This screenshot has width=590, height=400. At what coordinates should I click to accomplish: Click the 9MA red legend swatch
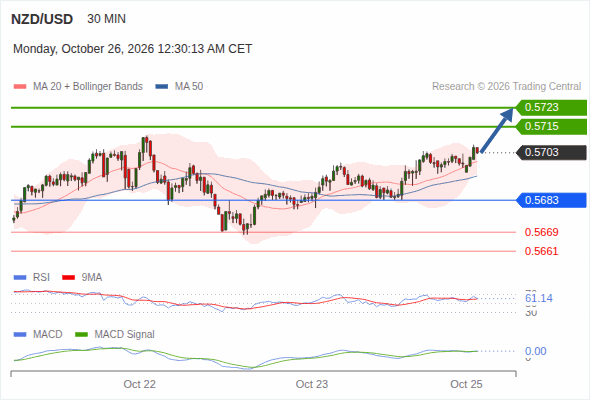68,278
